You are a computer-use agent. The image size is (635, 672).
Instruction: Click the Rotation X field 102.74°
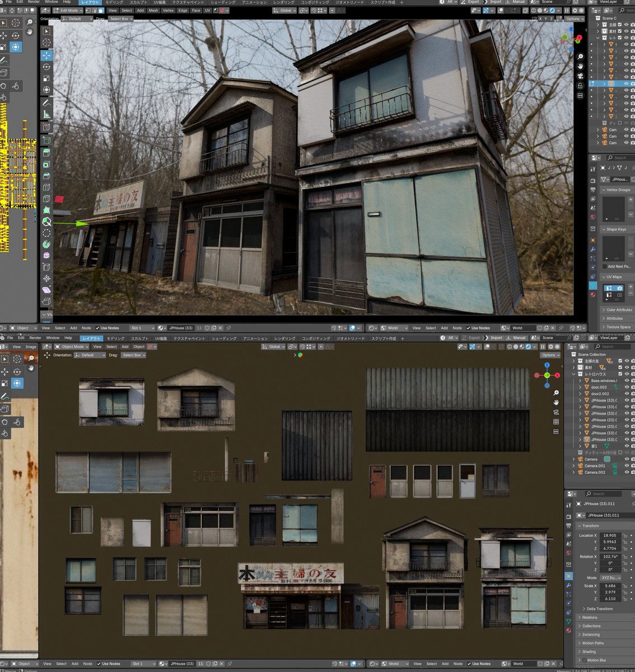click(x=609, y=557)
